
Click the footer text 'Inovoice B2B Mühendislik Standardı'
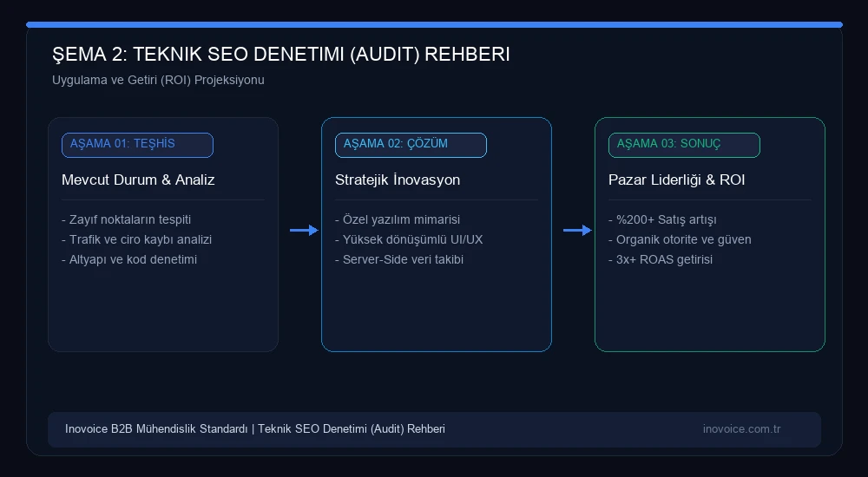point(156,428)
